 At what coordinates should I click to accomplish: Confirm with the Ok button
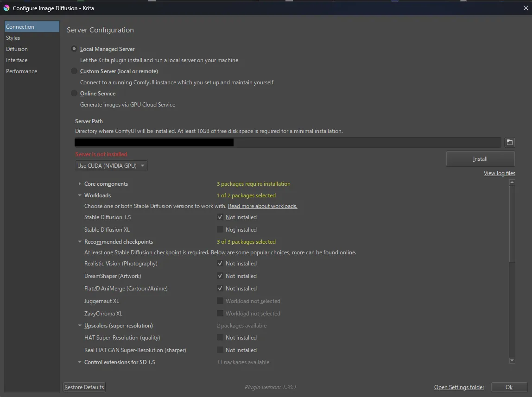(x=509, y=387)
